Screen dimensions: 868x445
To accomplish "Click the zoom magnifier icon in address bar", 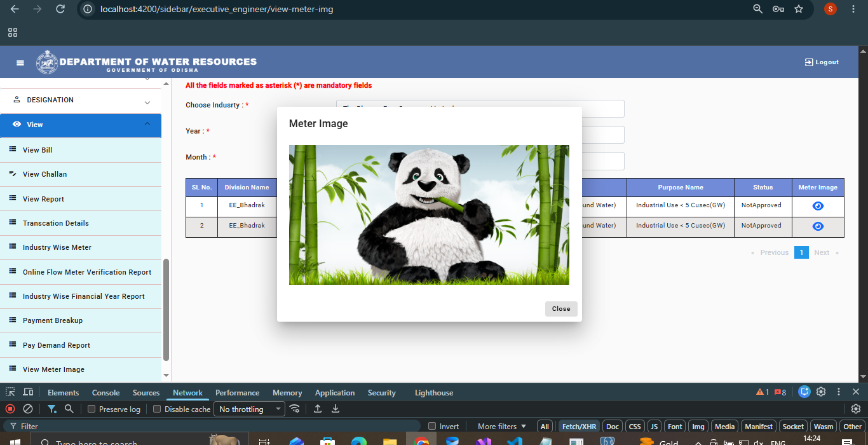I will click(x=757, y=9).
